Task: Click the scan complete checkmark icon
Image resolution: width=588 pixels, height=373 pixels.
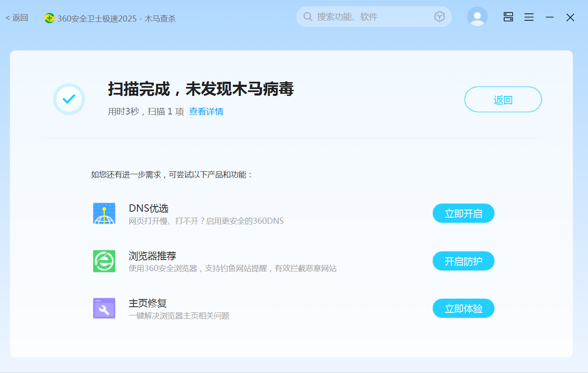Action: 69,99
